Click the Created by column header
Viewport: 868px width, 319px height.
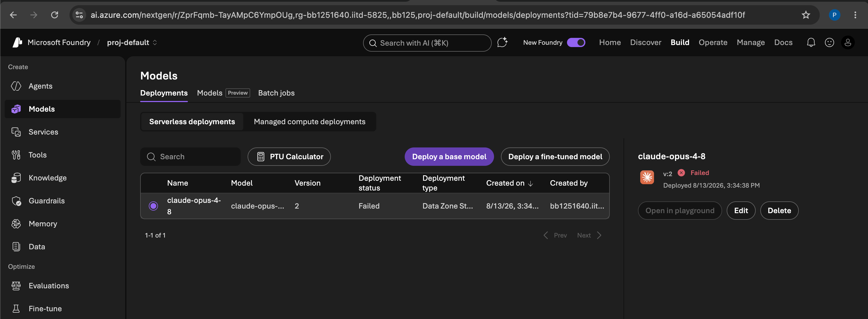569,183
